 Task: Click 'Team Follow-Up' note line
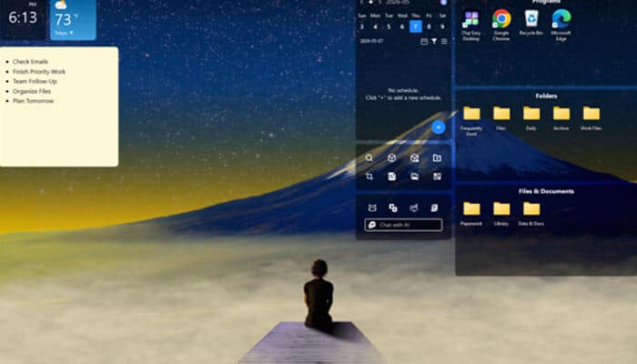tap(35, 81)
